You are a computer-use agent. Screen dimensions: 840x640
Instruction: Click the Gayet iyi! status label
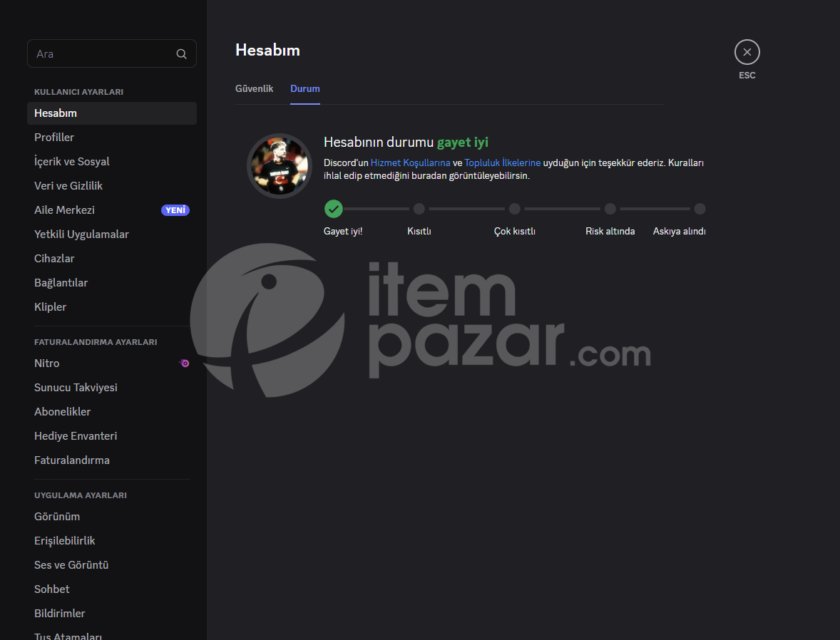tap(343, 232)
